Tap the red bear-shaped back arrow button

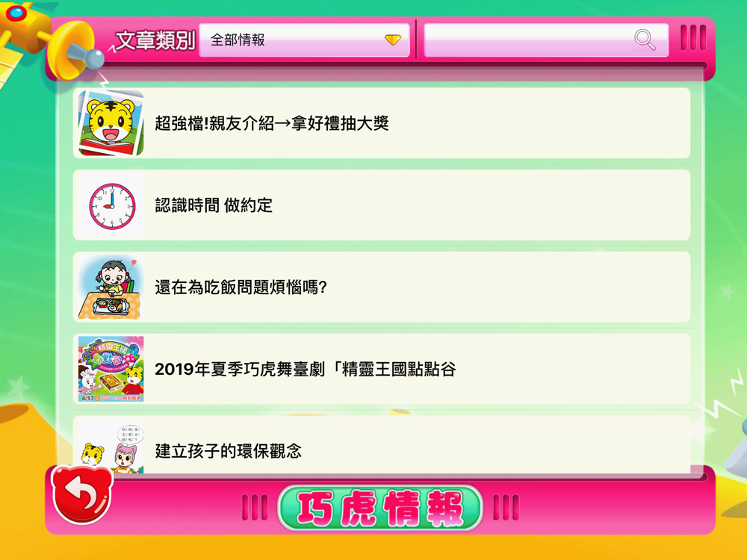[x=82, y=495]
